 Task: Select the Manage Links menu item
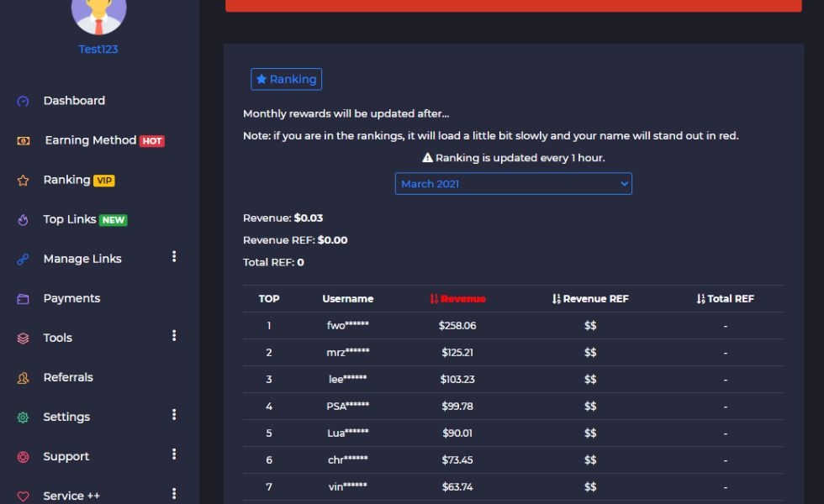[x=82, y=259]
